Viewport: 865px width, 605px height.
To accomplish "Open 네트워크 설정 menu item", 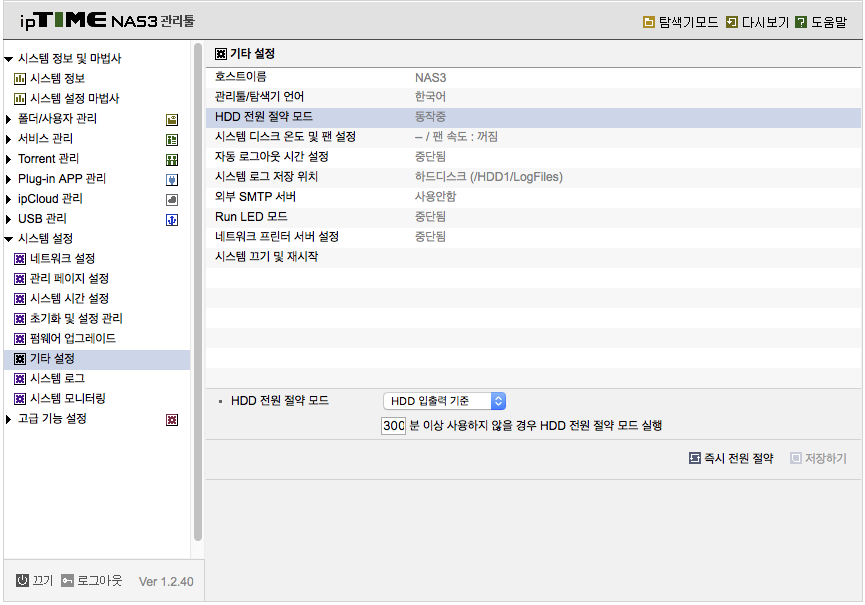I will 62,258.
